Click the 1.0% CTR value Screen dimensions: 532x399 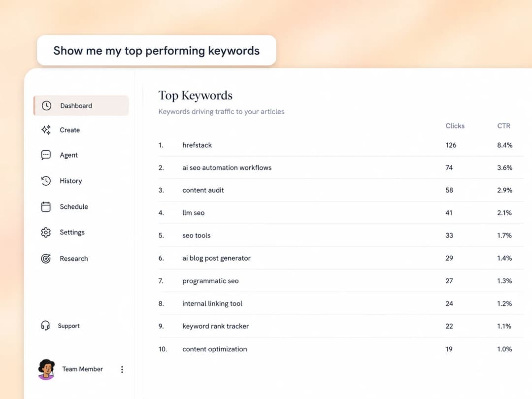(504, 349)
